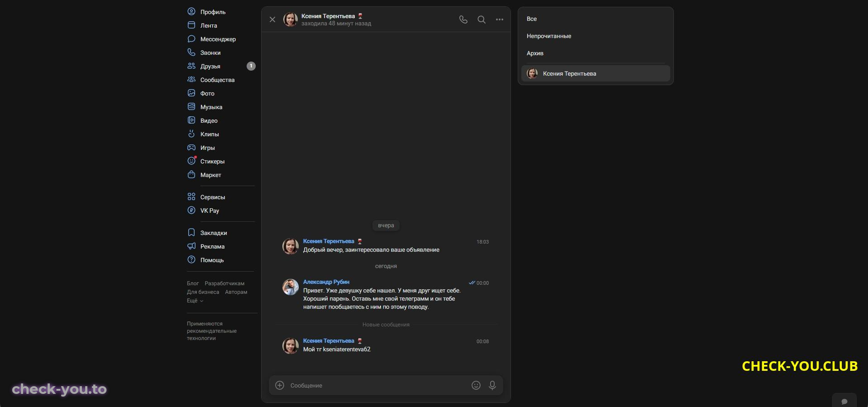Viewport: 868px width, 407px height.
Task: Click the 00:08 message timestamp
Action: 482,341
